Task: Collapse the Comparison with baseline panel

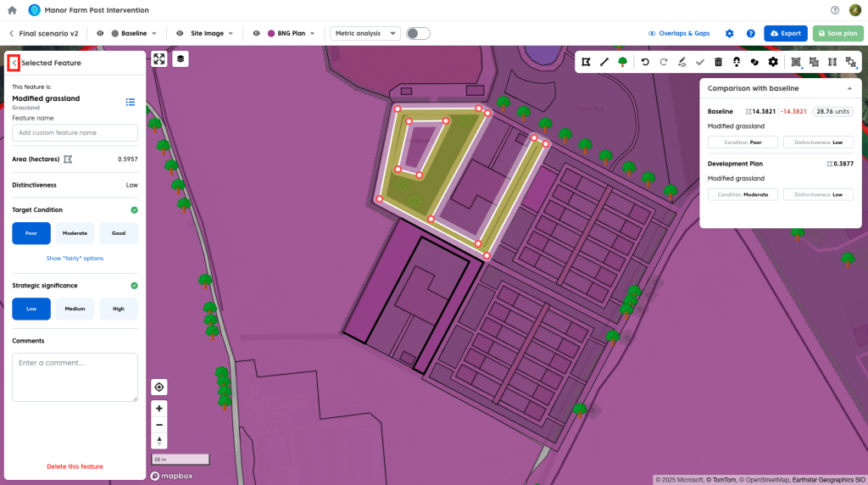Action: (849, 88)
